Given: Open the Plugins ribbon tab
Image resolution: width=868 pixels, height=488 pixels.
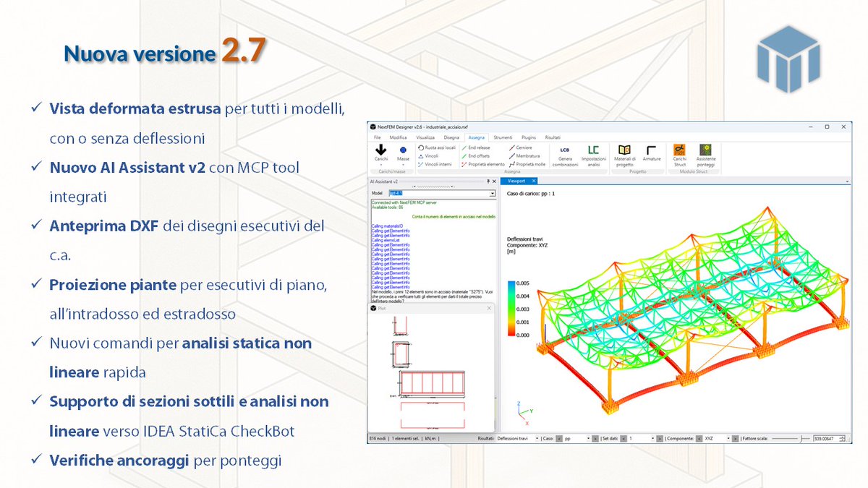Looking at the screenshot, I should click(x=529, y=137).
